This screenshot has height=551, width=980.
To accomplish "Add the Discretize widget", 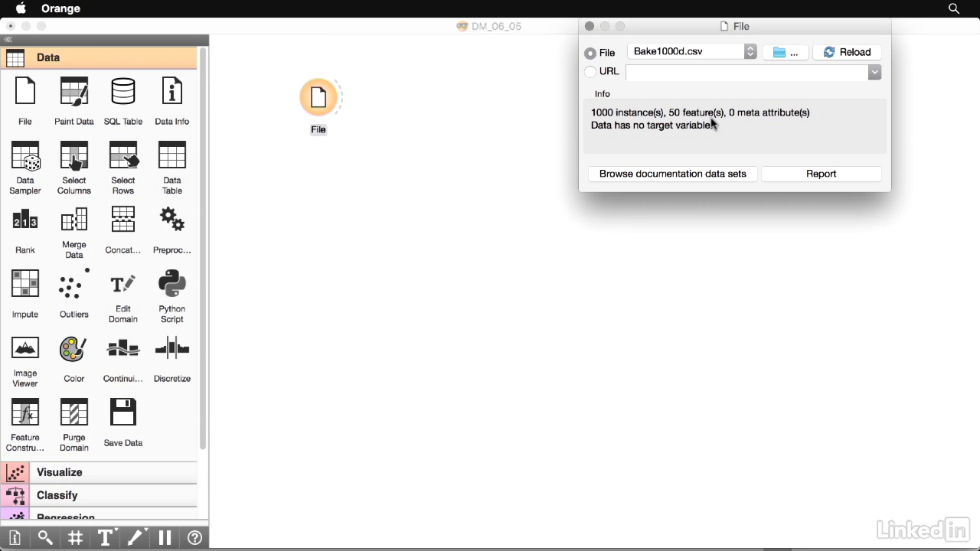I will [172, 359].
